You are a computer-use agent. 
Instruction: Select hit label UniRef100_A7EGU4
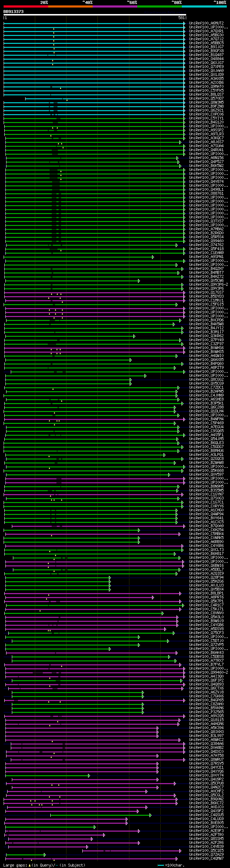tap(206, 427)
